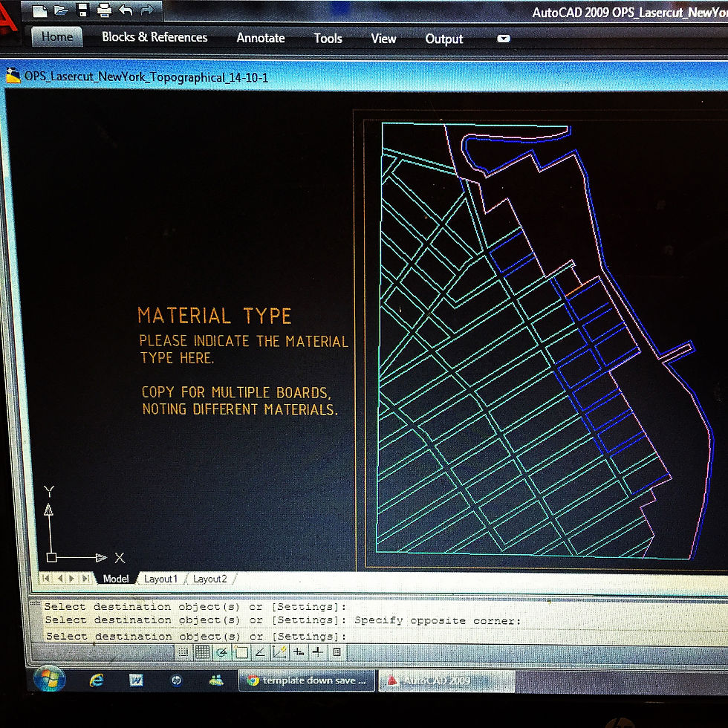The image size is (728, 728).
Task: Save the drawing with the floppy icon
Action: tap(82, 10)
